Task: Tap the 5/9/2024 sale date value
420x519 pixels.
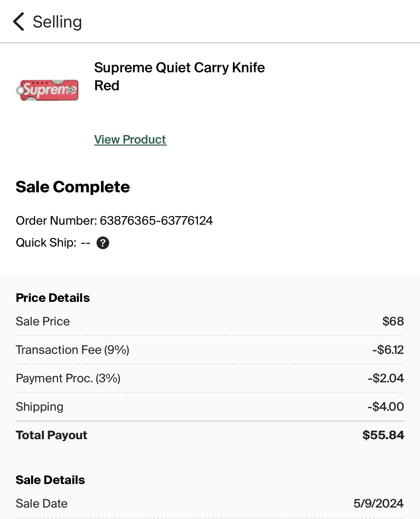Action: coord(378,504)
